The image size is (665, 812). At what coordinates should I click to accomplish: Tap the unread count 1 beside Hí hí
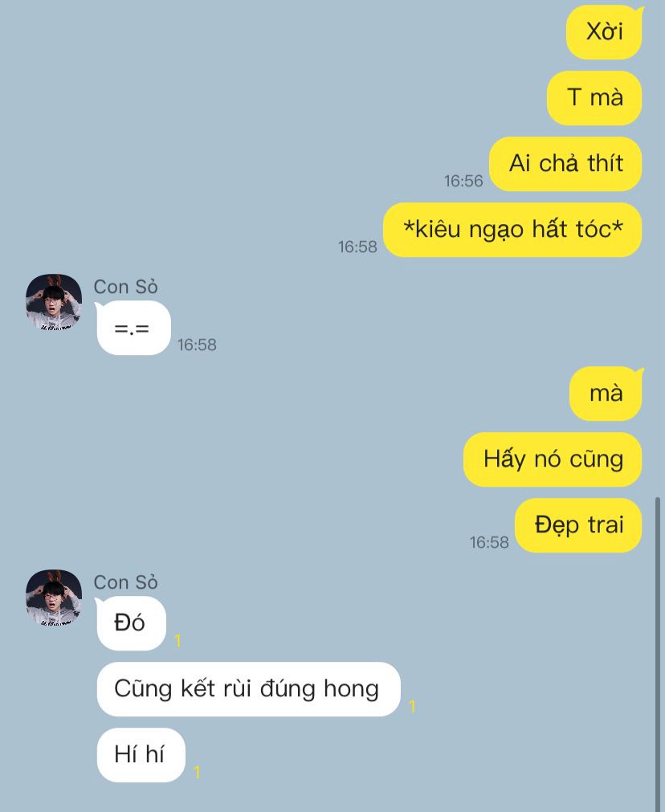[x=196, y=773]
